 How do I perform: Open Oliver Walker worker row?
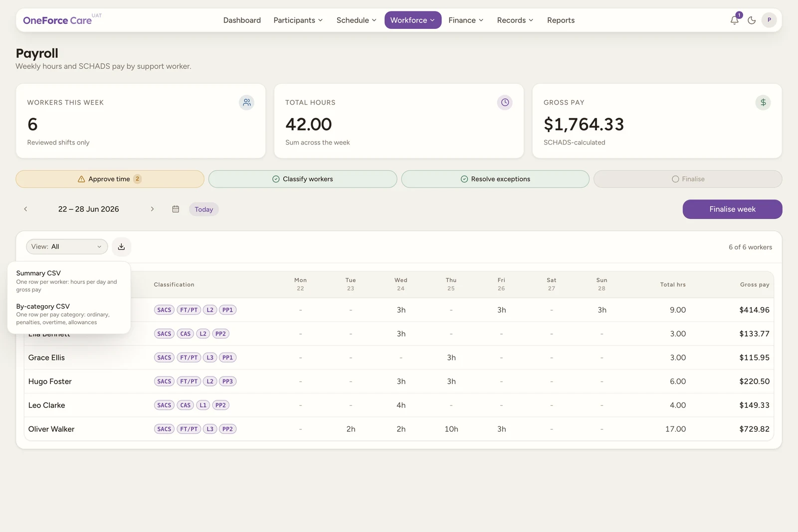pyautogui.click(x=399, y=429)
